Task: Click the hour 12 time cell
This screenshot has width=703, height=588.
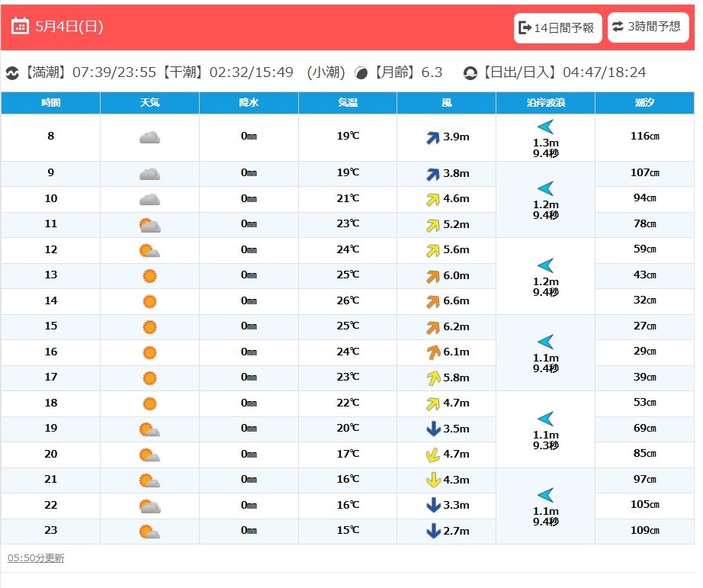Action: coord(50,250)
